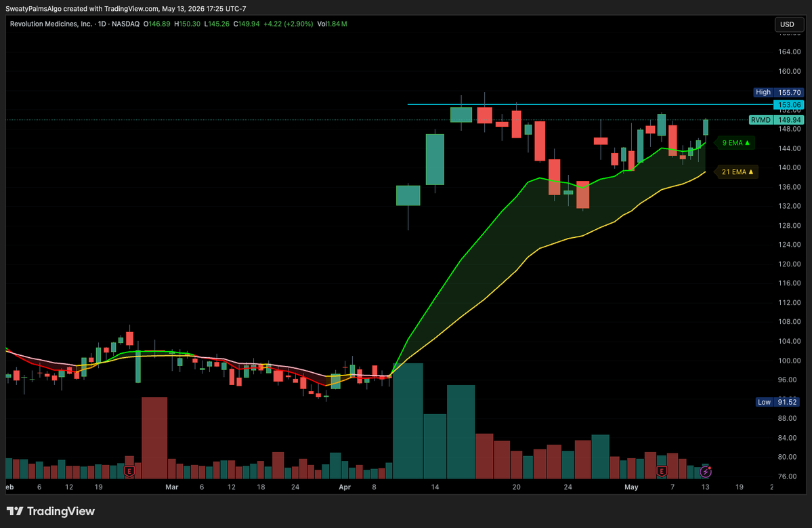
Task: Click the 160.00 price axis label
Action: [789, 71]
